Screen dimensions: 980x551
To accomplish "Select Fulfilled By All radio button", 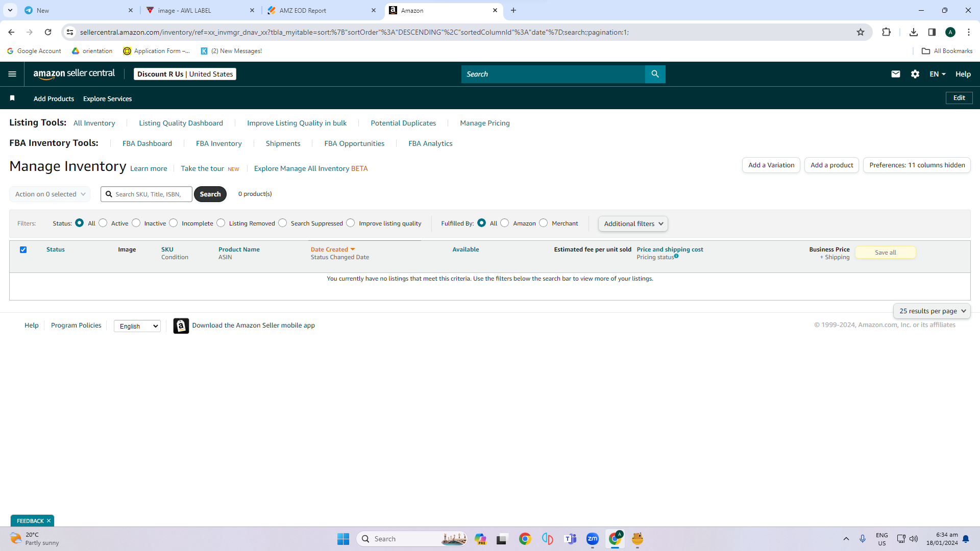I will point(482,223).
